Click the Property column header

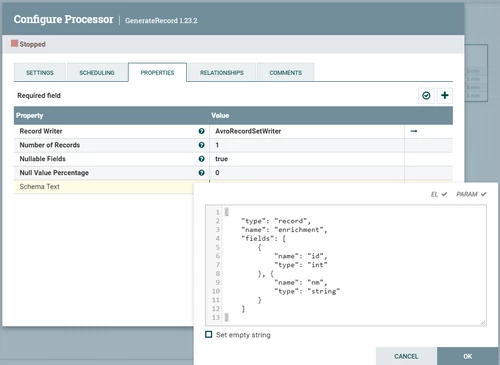pos(30,116)
